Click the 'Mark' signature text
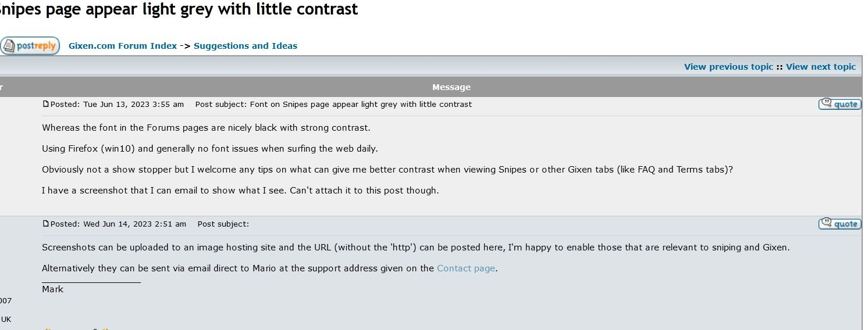Image resolution: width=868 pixels, height=330 pixels. tap(52, 289)
